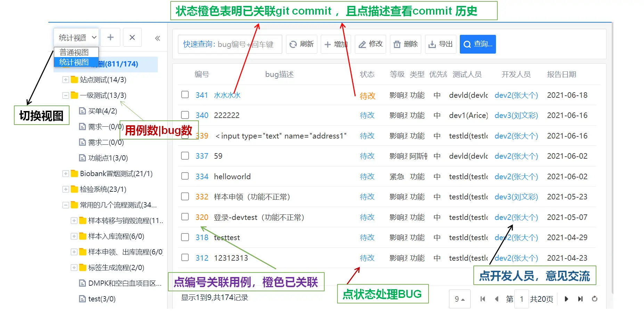
Task: Check the row for bug 312
Action: tap(185, 258)
